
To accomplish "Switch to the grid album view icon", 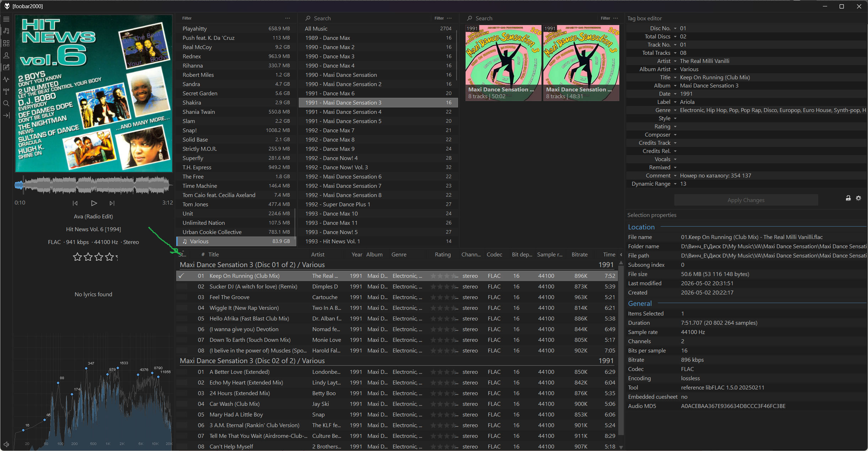I will (x=6, y=43).
